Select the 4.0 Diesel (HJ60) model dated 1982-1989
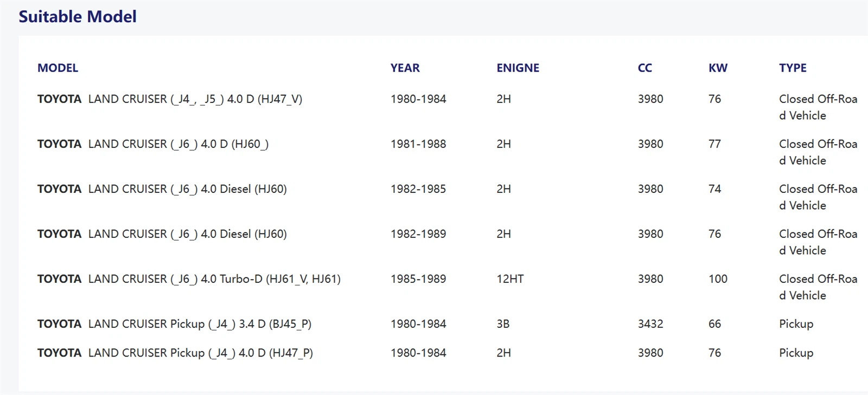The width and height of the screenshot is (868, 395). coord(188,234)
